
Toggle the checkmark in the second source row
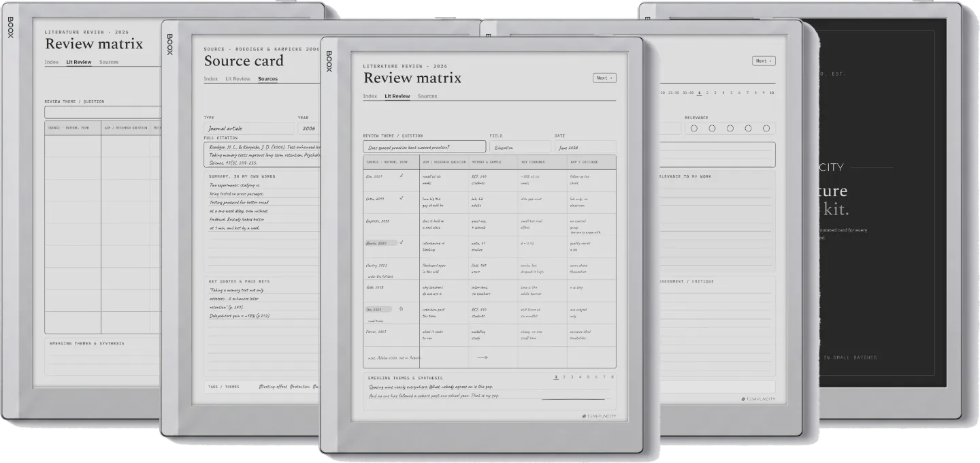402,198
